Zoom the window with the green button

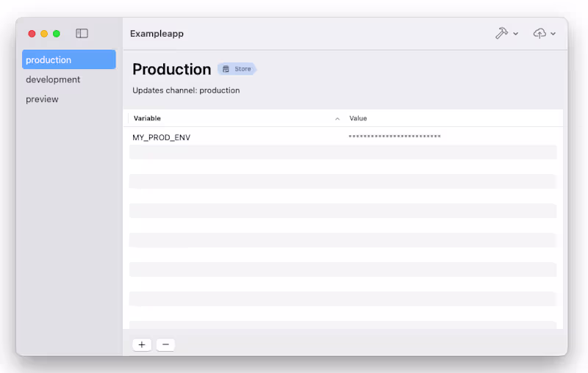(57, 34)
